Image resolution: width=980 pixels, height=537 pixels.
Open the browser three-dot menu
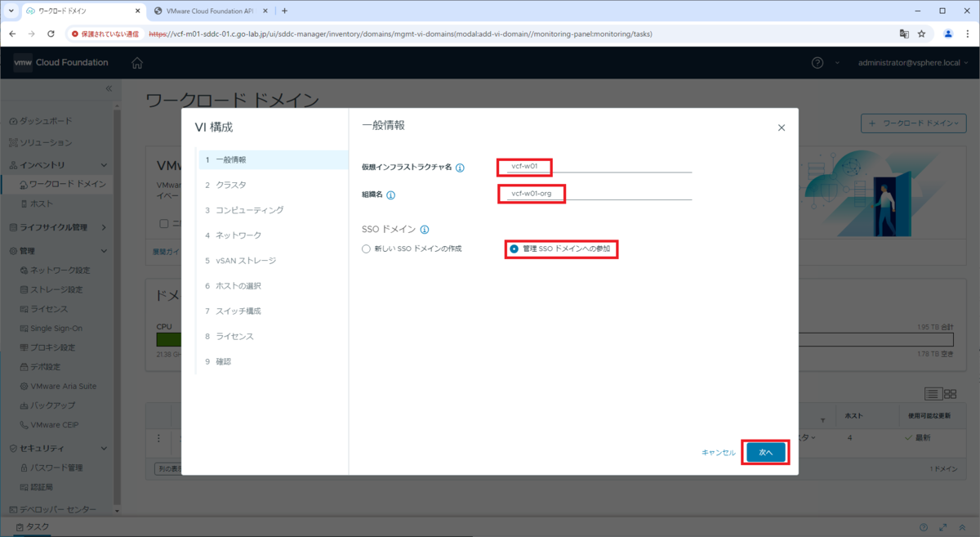(968, 34)
